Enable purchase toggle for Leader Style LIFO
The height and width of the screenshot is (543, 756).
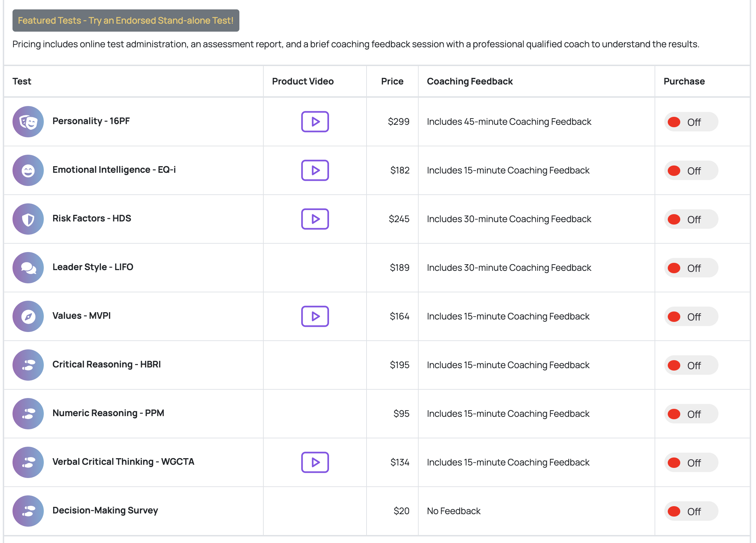(690, 268)
